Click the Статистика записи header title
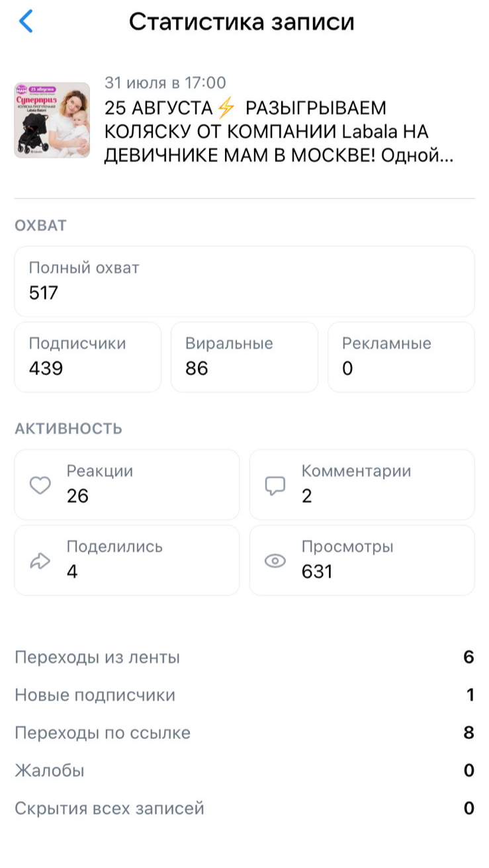The image size is (489, 868). 242,22
